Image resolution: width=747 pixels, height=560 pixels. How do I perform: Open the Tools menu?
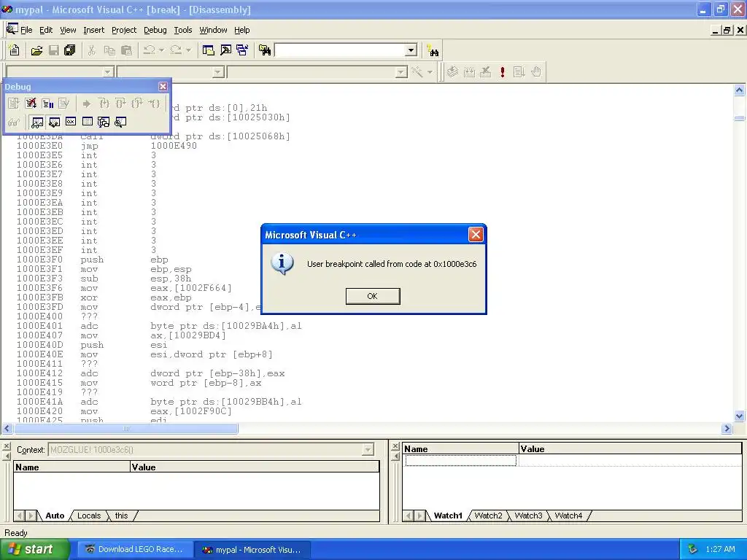(x=183, y=30)
